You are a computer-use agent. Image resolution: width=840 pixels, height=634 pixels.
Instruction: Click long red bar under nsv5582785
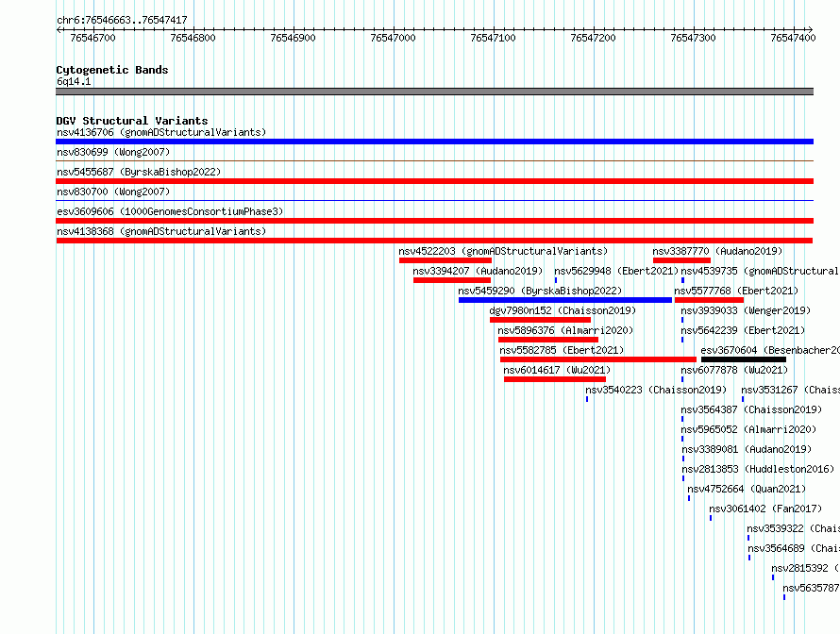click(x=598, y=359)
